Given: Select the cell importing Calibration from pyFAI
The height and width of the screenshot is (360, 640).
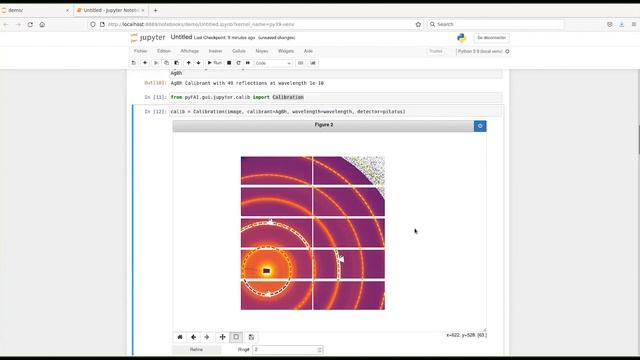Looking at the screenshot, I should coord(336,97).
